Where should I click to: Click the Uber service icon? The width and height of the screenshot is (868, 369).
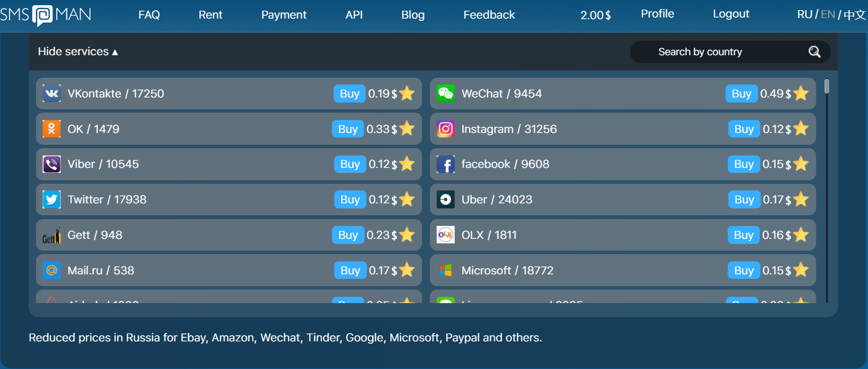[445, 199]
